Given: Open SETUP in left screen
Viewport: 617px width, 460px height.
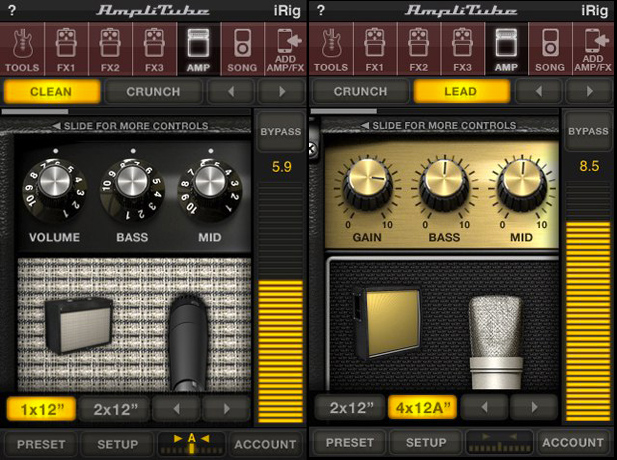Looking at the screenshot, I should pos(117,444).
